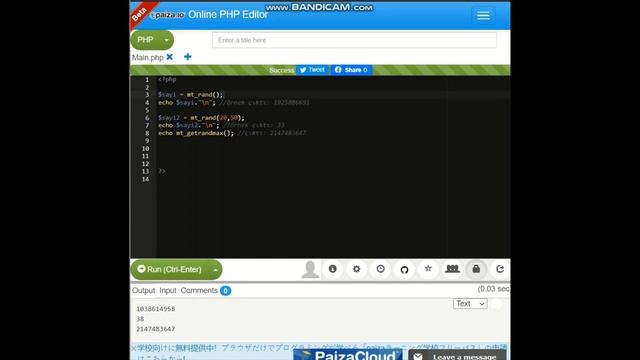The height and width of the screenshot is (360, 640).
Task: Click the GitHub icon
Action: click(x=404, y=269)
